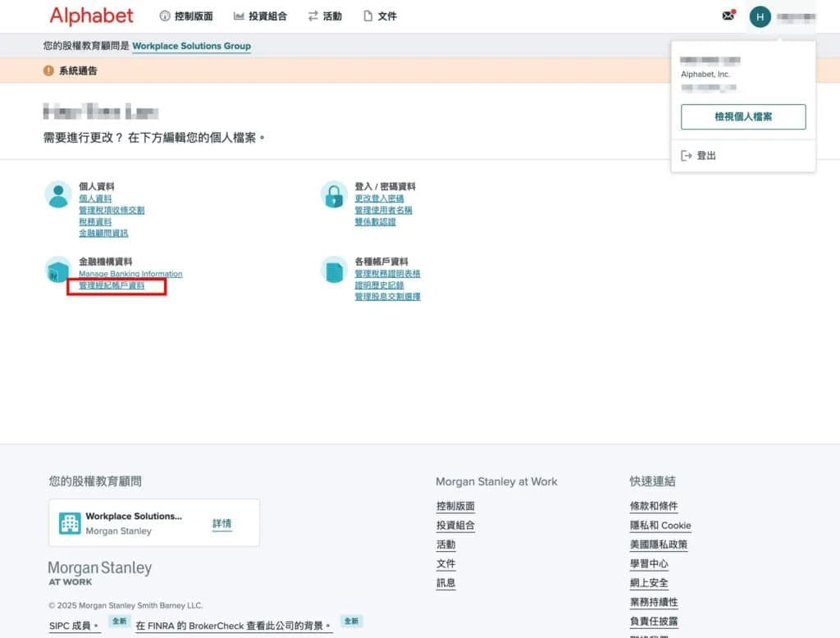840x638 pixels.
Task: Open the FINRA BrokerCheck footer link
Action: (234, 626)
